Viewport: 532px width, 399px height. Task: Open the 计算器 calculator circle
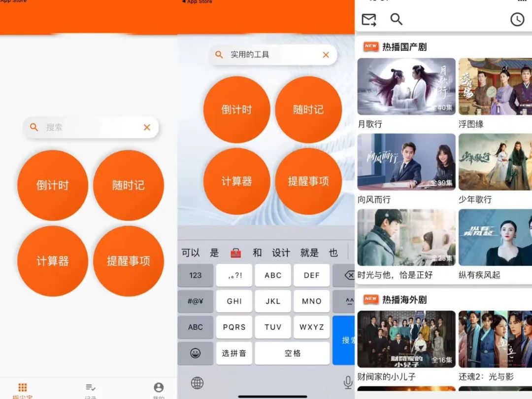pos(53,260)
